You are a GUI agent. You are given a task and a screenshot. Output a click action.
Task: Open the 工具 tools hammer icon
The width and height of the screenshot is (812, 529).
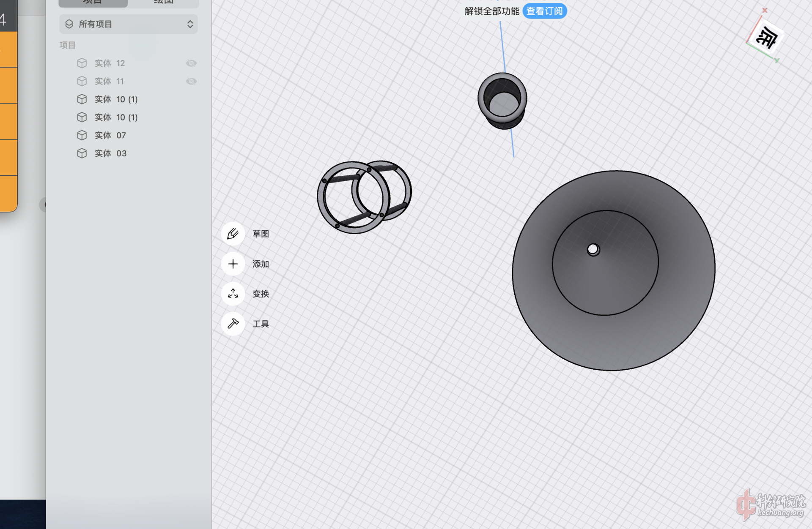pyautogui.click(x=233, y=324)
